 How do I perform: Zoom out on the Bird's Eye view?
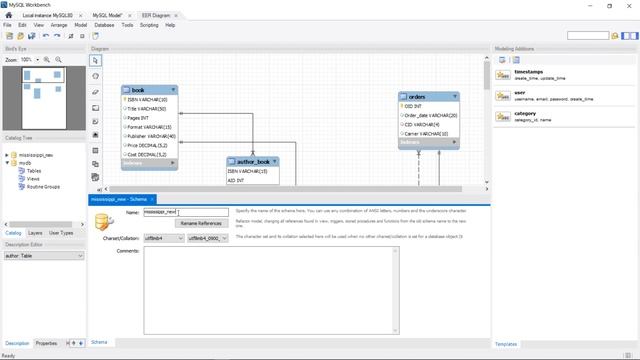tap(58, 60)
